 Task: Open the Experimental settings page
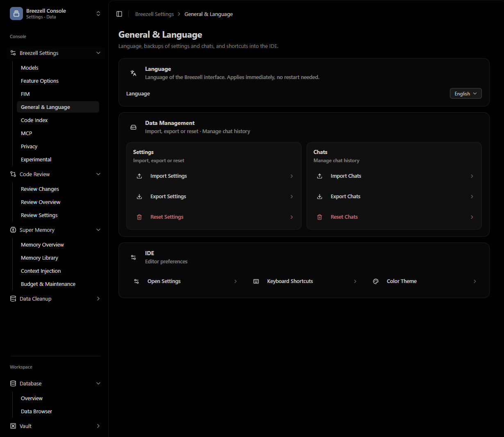pyautogui.click(x=58, y=159)
